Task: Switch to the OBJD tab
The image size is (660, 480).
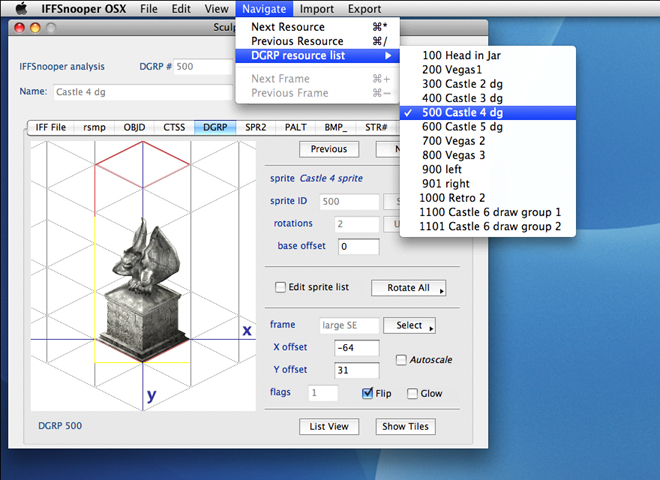Action: [134, 128]
